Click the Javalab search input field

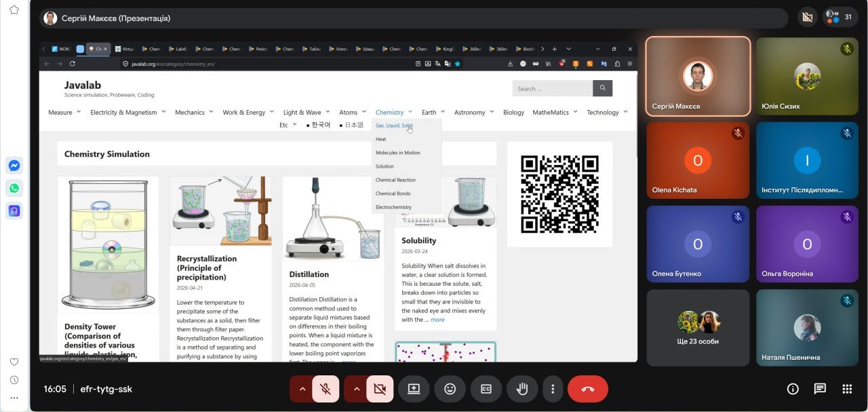[x=553, y=88]
